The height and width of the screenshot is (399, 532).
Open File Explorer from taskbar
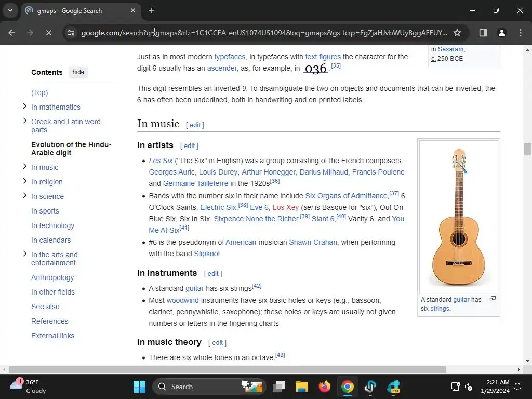[302, 387]
